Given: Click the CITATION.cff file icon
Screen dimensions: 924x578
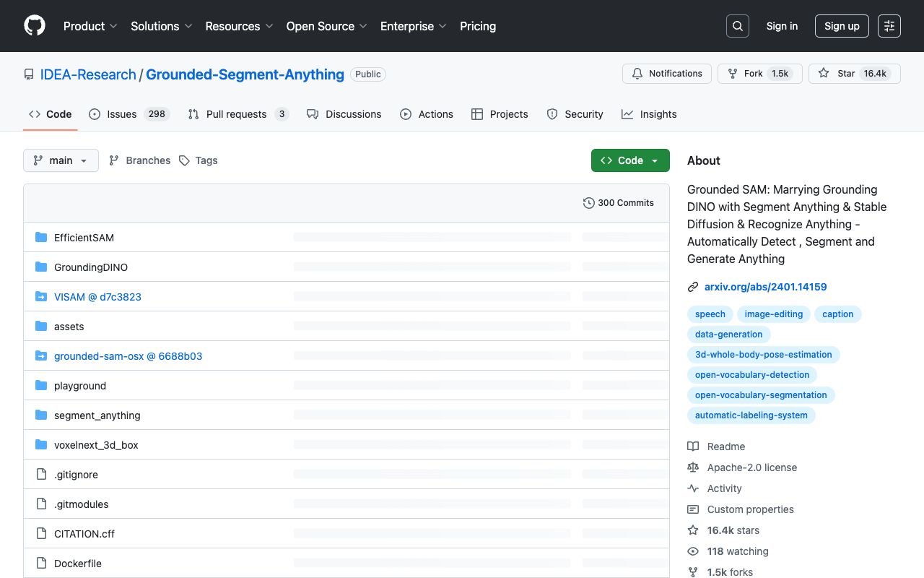Looking at the screenshot, I should click(x=41, y=534).
